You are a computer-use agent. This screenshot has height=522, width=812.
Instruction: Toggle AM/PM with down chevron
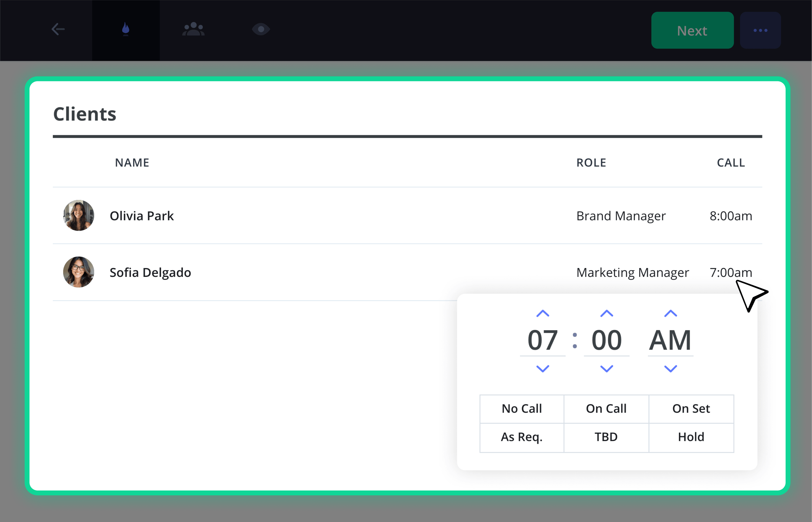[x=670, y=368]
